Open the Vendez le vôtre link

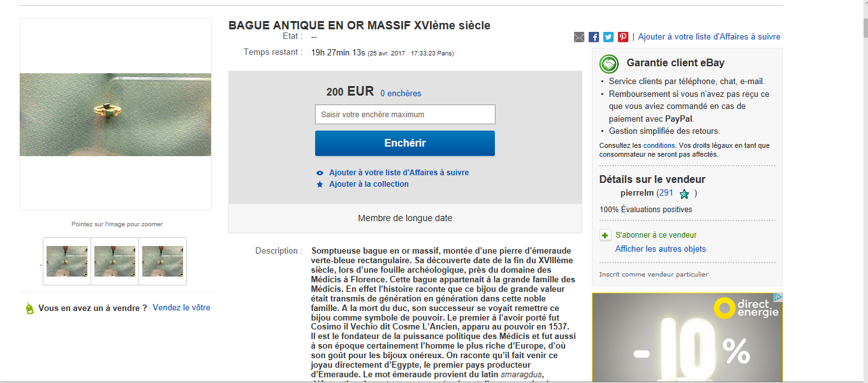tap(182, 308)
